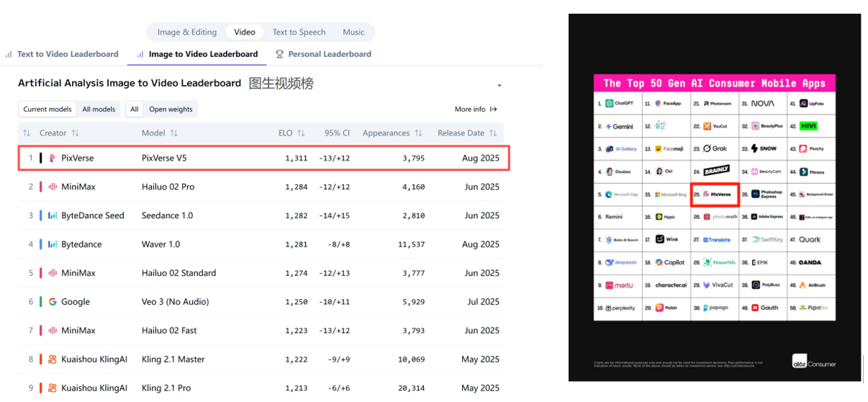Click perplexity entry in Top 50 chart

(x=620, y=308)
